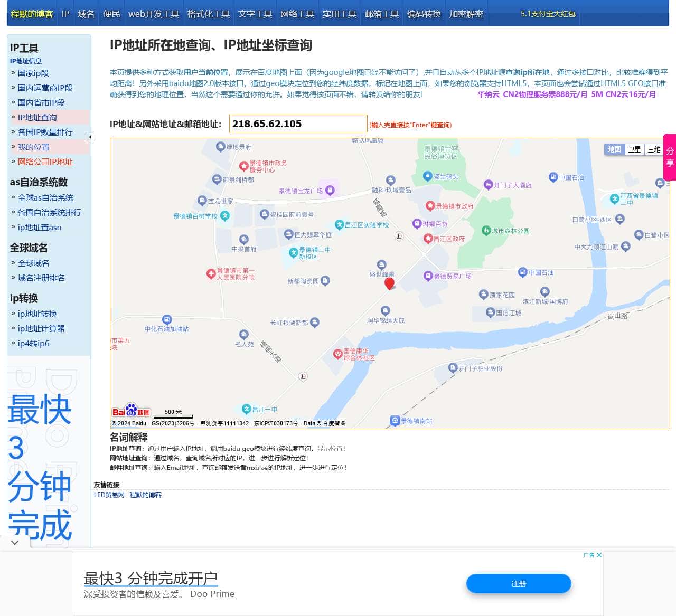Open the 网络工具 menu

point(297,14)
